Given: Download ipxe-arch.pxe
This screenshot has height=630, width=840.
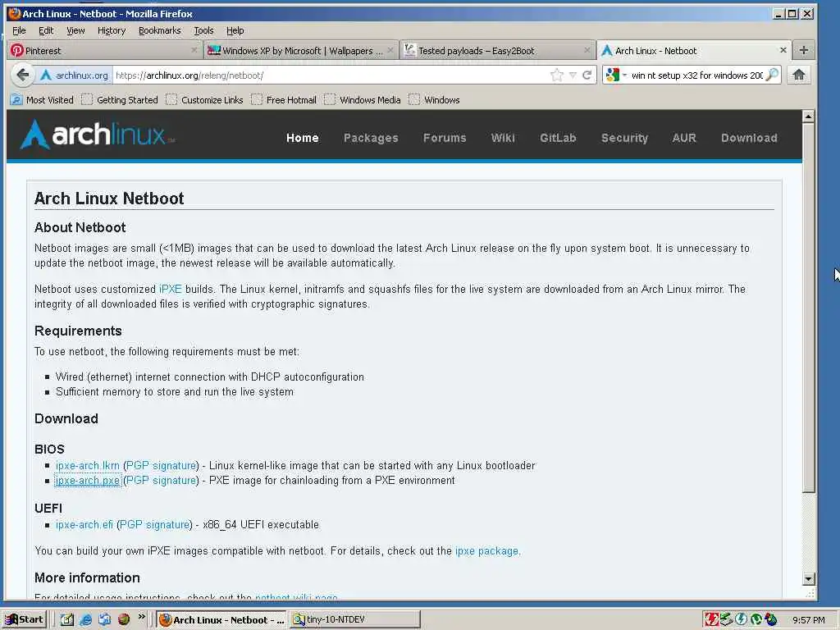Looking at the screenshot, I should 88,481.
